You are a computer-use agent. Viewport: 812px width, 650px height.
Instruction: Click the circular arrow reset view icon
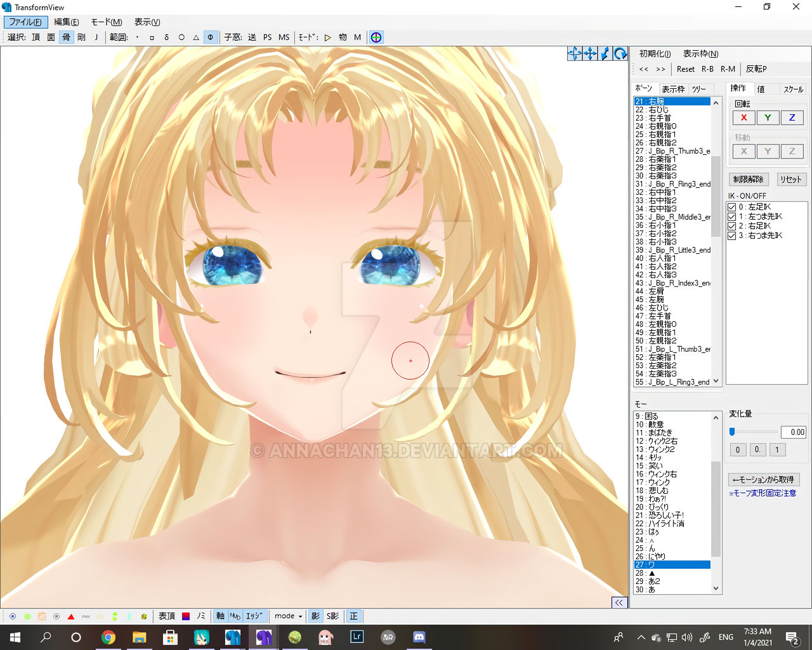[620, 53]
